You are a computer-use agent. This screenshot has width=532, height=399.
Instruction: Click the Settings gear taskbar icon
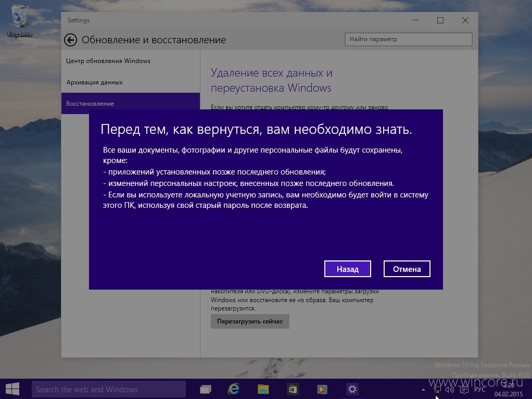352,389
